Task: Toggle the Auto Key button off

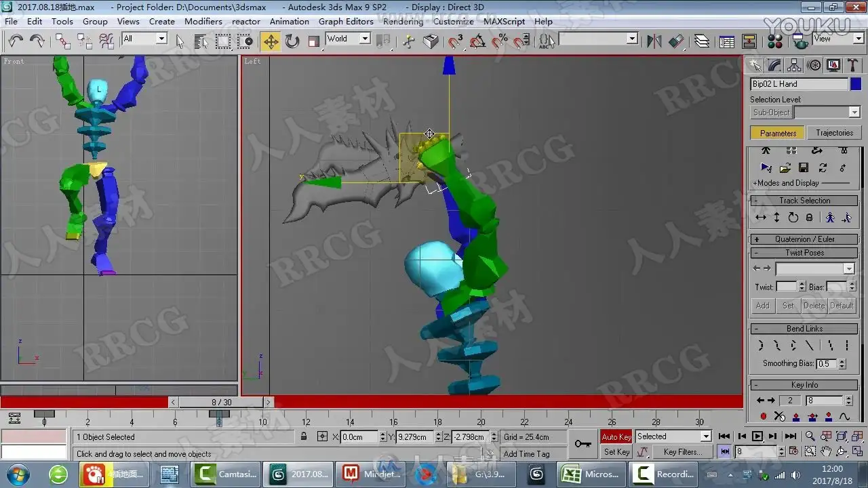Action: point(616,436)
